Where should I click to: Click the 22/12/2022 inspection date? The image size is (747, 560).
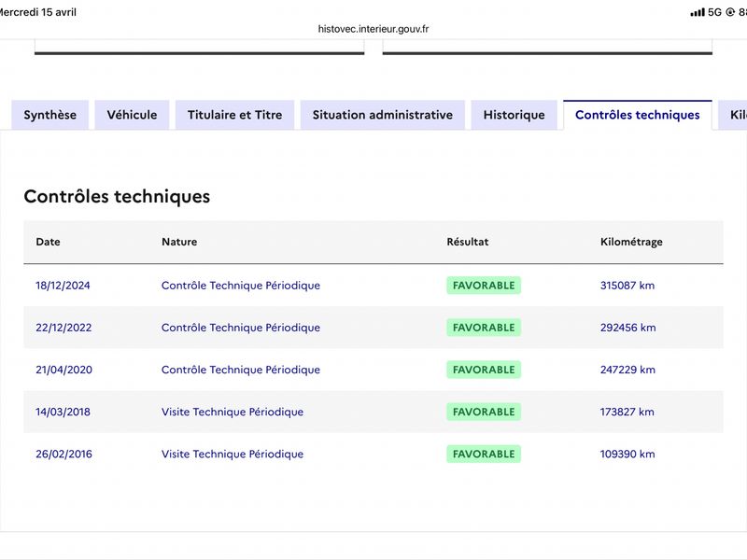[x=63, y=328]
